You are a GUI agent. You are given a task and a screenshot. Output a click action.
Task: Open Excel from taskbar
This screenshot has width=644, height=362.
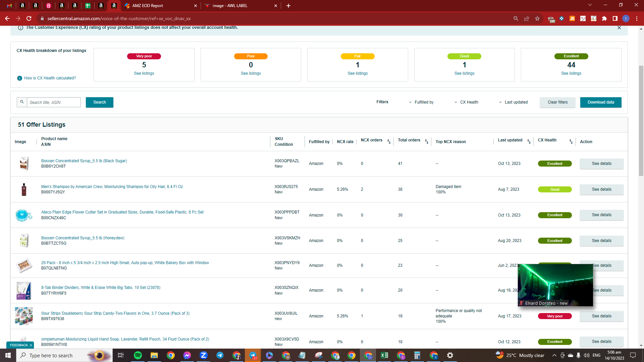384,355
